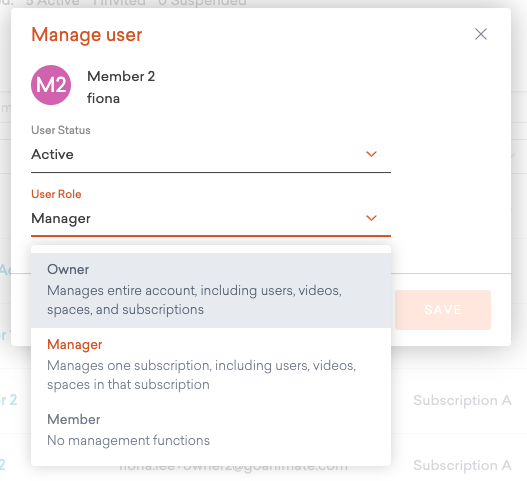The image size is (527, 481).
Task: Click the 'Member 2' name text
Action: (121, 76)
